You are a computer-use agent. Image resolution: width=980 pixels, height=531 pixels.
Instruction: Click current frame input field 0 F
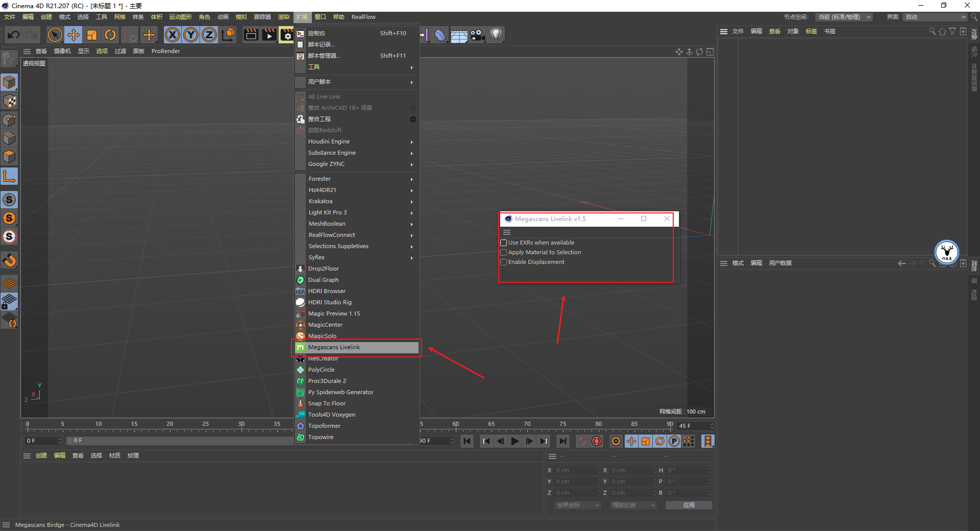coord(43,440)
